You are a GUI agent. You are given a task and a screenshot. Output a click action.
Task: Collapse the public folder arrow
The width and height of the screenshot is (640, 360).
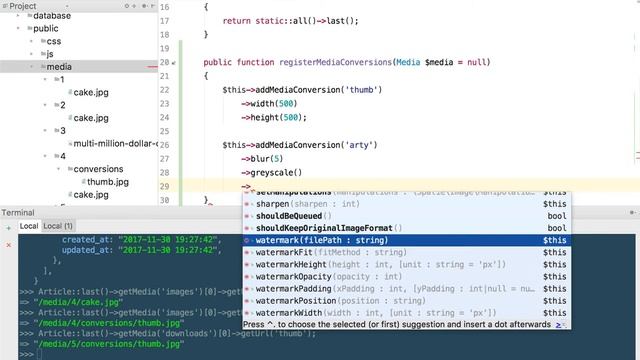[x=18, y=29]
